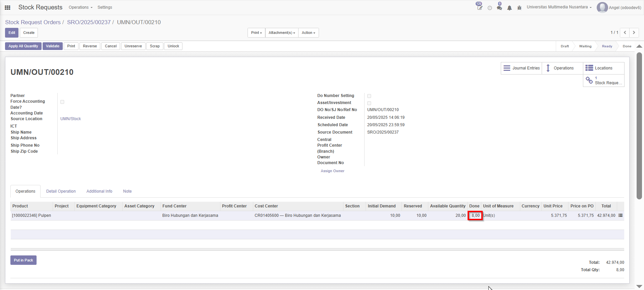Go to the previous record arrow

point(625,33)
